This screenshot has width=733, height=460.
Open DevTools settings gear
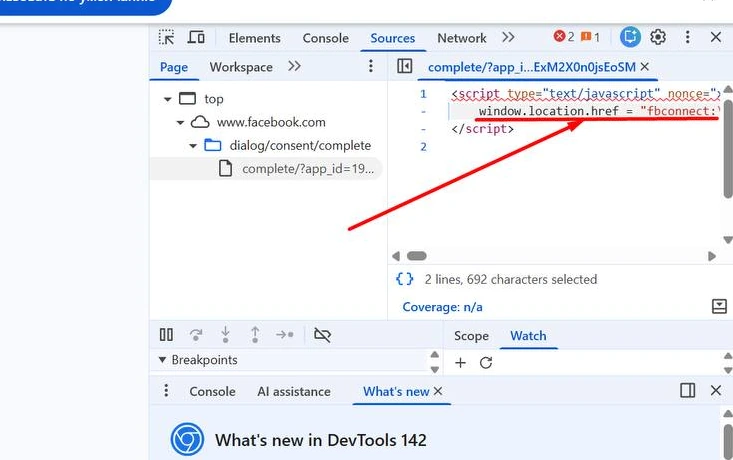pos(658,37)
